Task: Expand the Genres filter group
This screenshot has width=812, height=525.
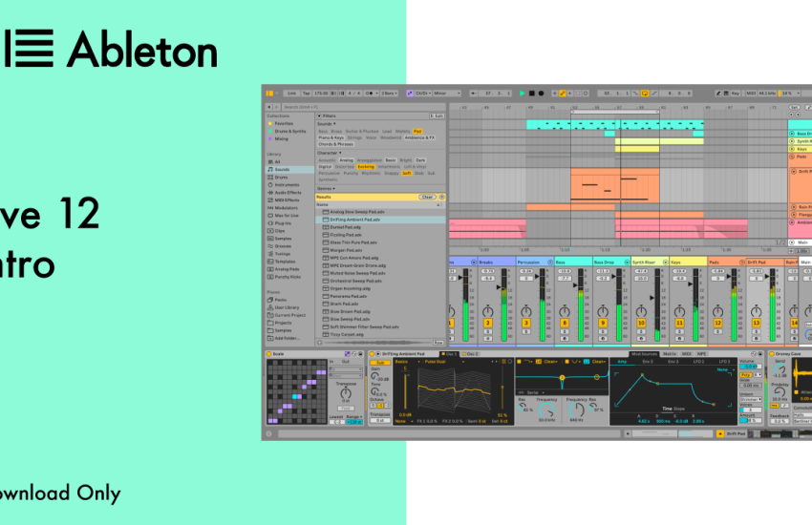Action: click(x=326, y=189)
